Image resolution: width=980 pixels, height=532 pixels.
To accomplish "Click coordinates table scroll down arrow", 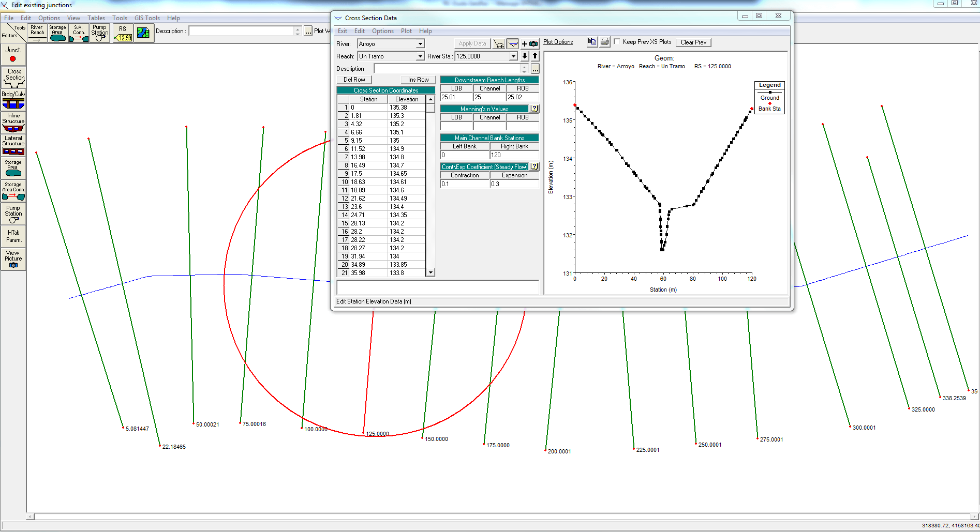I will click(430, 272).
